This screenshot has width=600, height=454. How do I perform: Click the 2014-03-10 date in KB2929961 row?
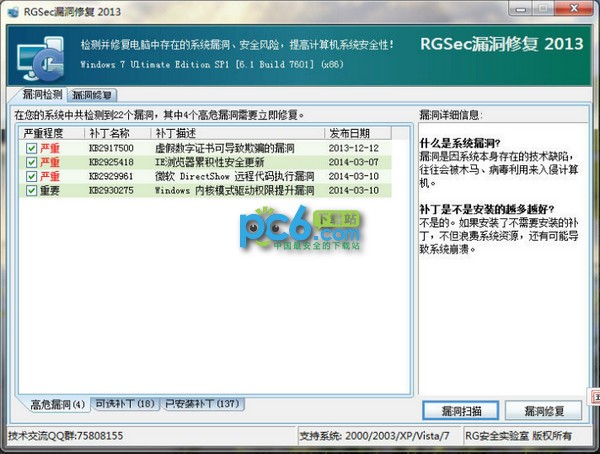tap(354, 176)
